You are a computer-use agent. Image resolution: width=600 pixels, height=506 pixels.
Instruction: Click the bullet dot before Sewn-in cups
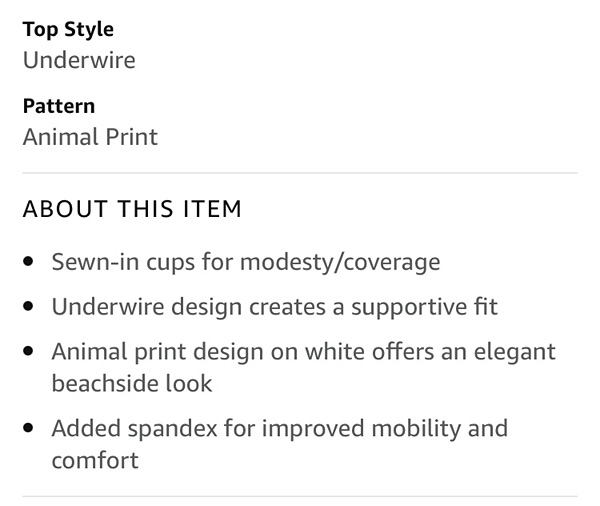tap(29, 263)
